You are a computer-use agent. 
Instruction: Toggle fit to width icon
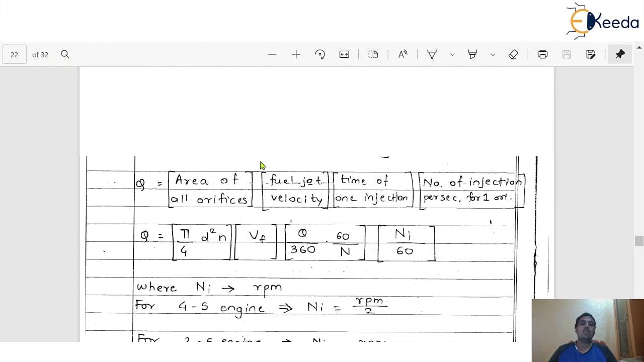[x=344, y=54]
